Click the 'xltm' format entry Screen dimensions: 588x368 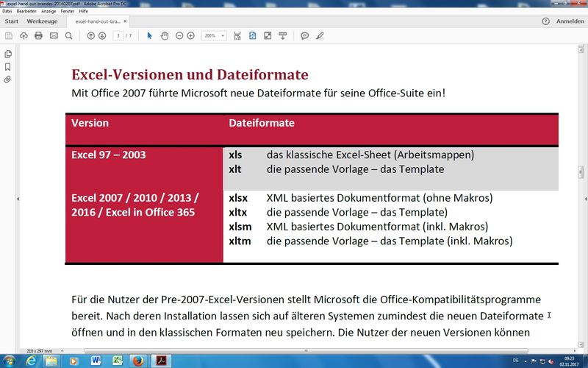(x=240, y=241)
